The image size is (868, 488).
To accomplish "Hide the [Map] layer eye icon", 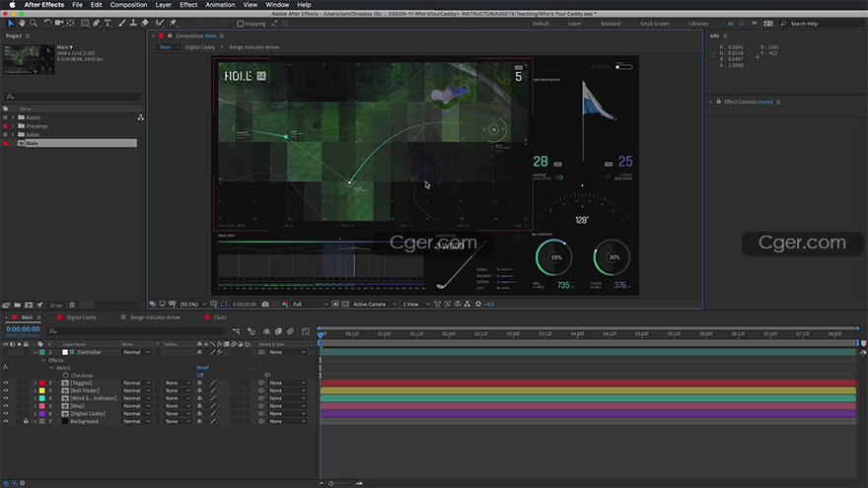I will [6, 406].
